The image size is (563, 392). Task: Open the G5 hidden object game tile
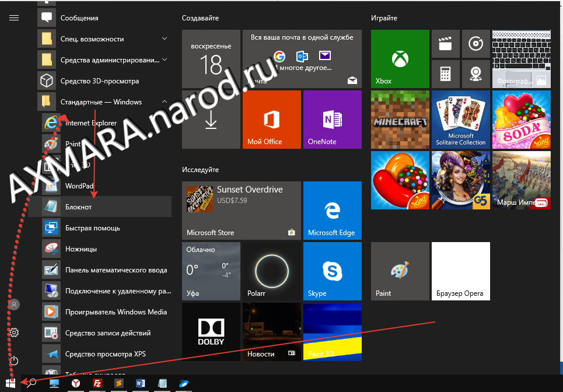(x=461, y=180)
